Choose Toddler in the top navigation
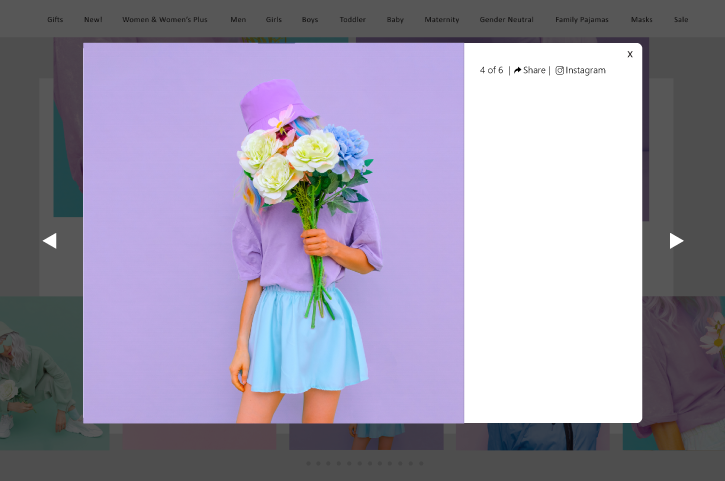 352,19
